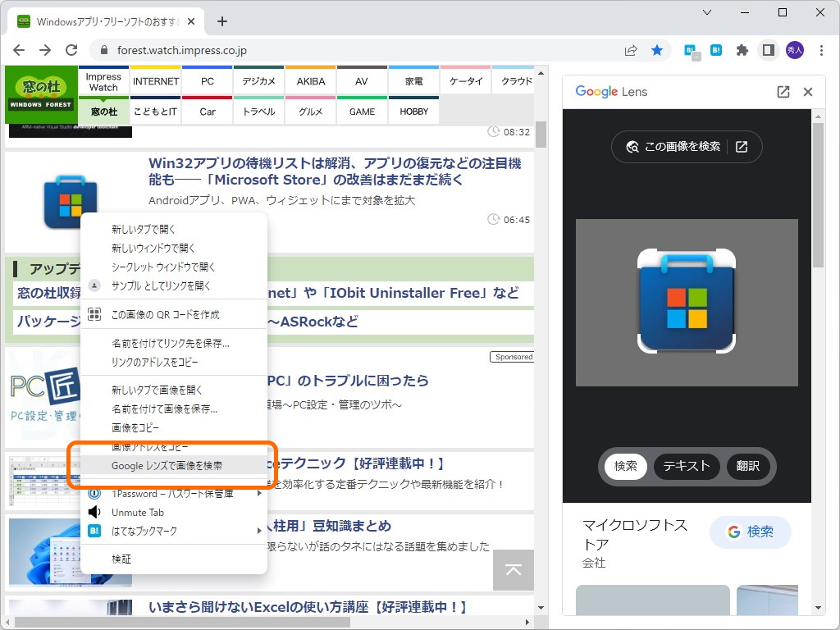Viewport: 840px width, 630px height.
Task: Switch Google Lens to 翻訳 mode
Action: click(x=747, y=466)
